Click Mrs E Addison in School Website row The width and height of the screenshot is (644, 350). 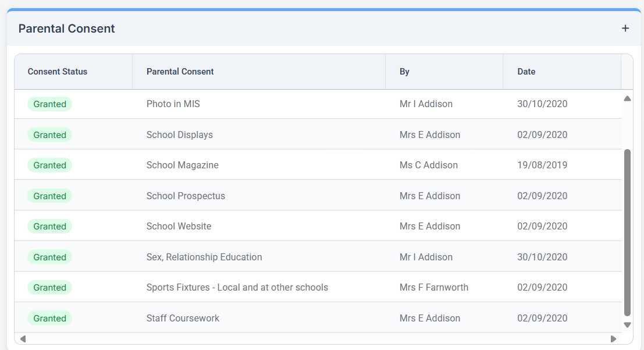pos(429,226)
